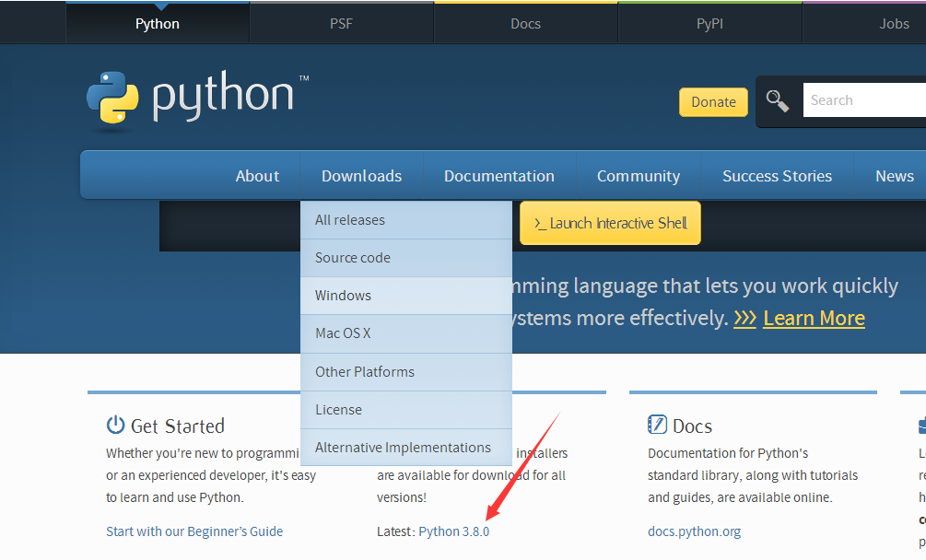Open the Community navigation menu

[639, 176]
